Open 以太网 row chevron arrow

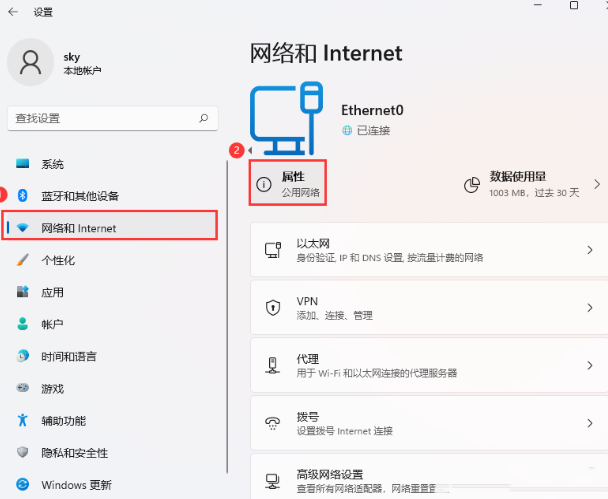[590, 250]
